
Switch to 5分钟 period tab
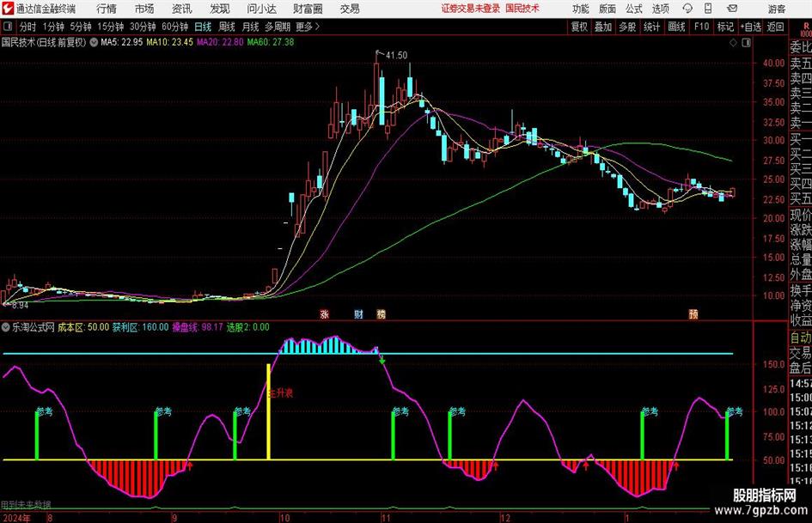point(80,27)
